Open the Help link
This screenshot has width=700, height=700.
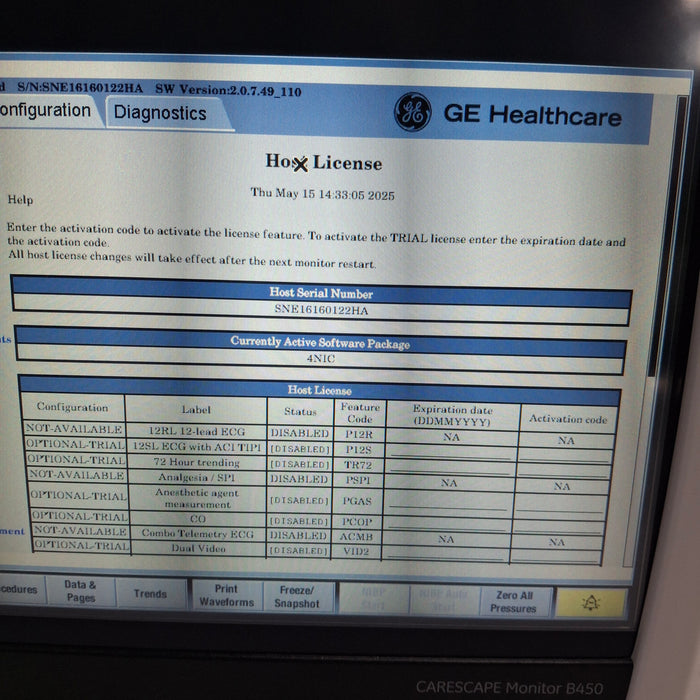click(x=20, y=200)
